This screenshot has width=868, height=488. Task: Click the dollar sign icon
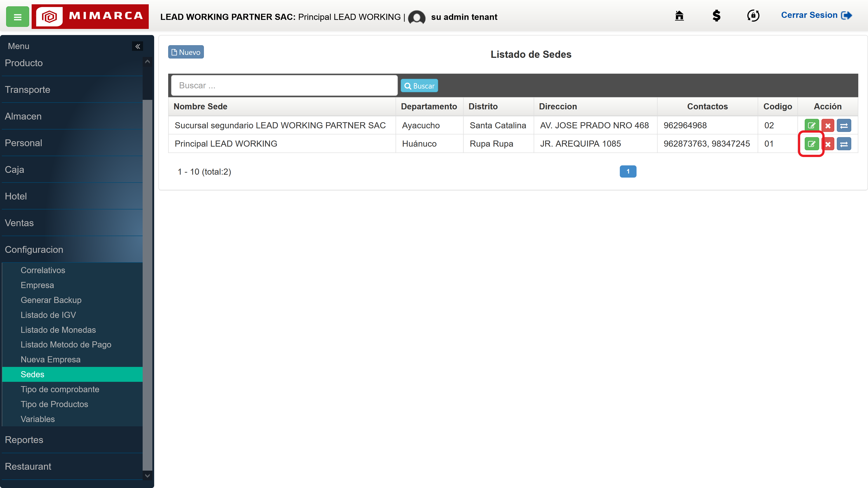[716, 16]
